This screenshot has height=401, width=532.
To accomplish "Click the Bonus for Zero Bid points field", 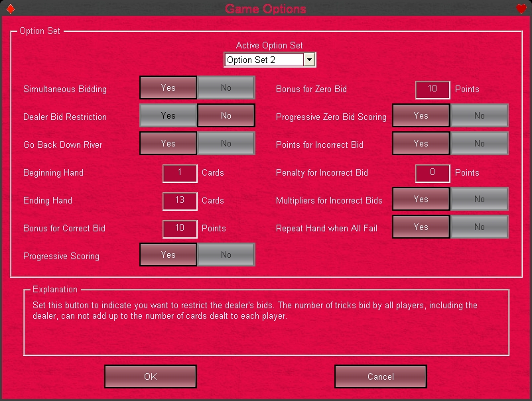I will tap(432, 90).
